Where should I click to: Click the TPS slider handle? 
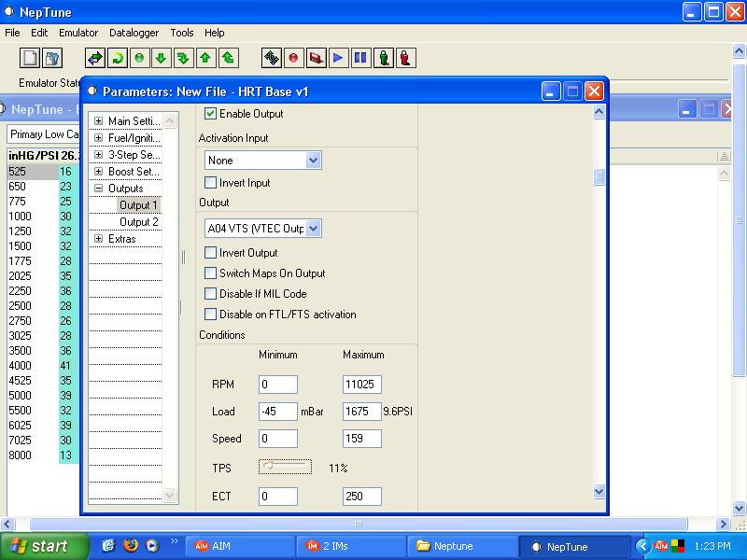(269, 465)
